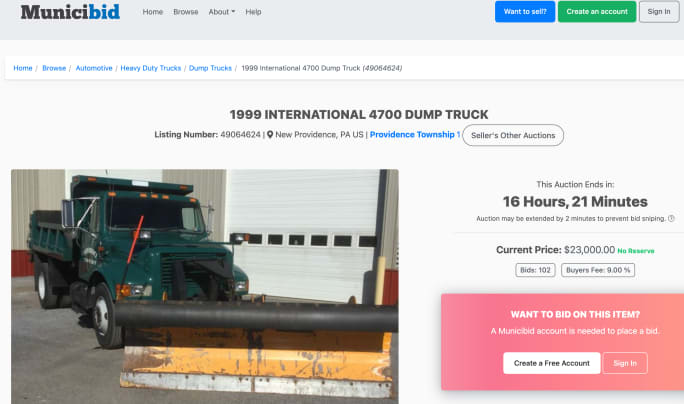The height and width of the screenshot is (404, 684).
Task: Go to the Dump Trucks breadcrumb category
Action: click(x=210, y=68)
